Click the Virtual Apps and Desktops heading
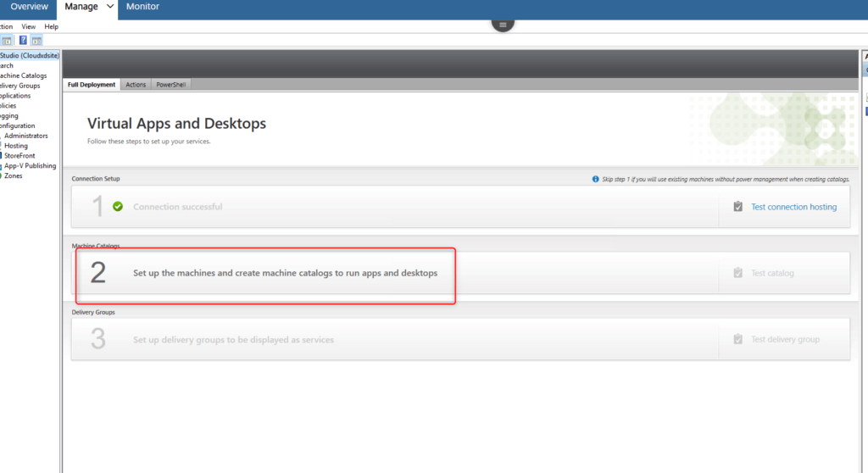 (176, 124)
